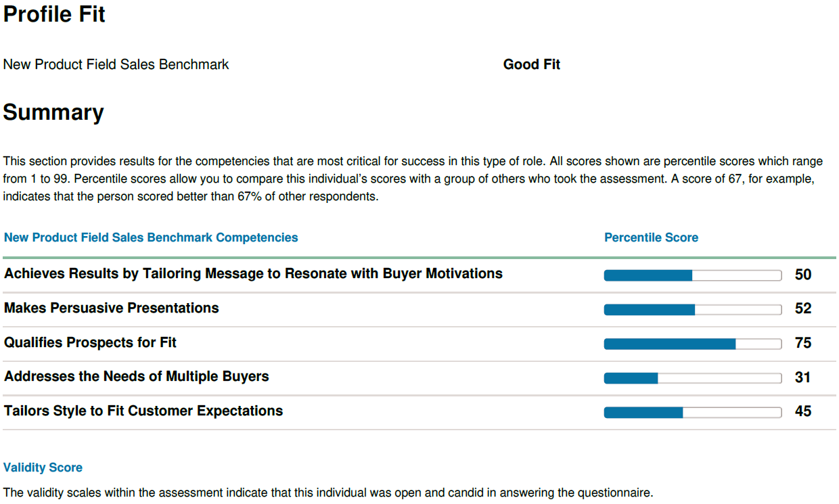Viewport: 839px width, 504px height.
Task: Click the Multiple Buyers progress bar
Action: 693,378
